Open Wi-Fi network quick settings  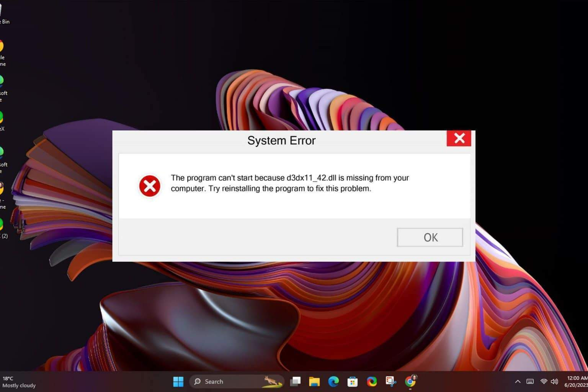[x=544, y=381]
